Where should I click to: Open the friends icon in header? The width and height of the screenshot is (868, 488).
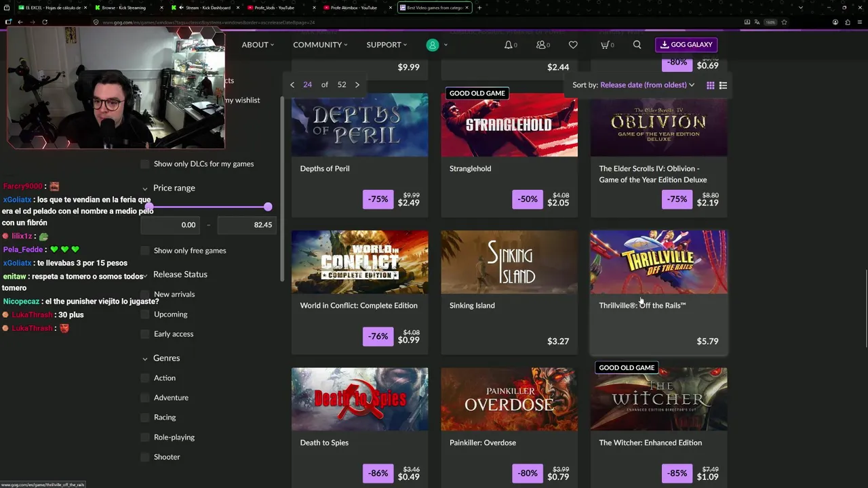point(541,45)
